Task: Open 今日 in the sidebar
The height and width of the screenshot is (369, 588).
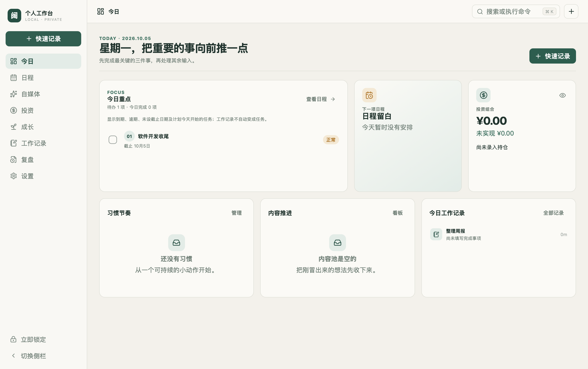Action: click(43, 61)
